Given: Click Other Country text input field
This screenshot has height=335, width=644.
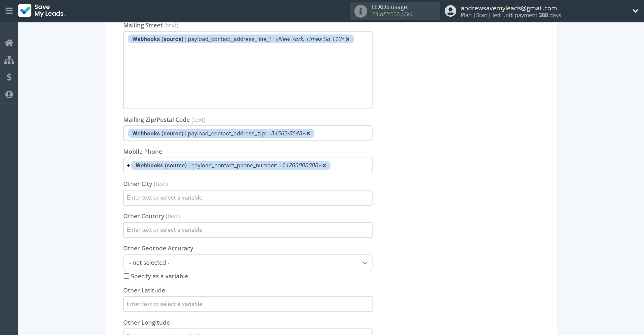Looking at the screenshot, I should 248,230.
